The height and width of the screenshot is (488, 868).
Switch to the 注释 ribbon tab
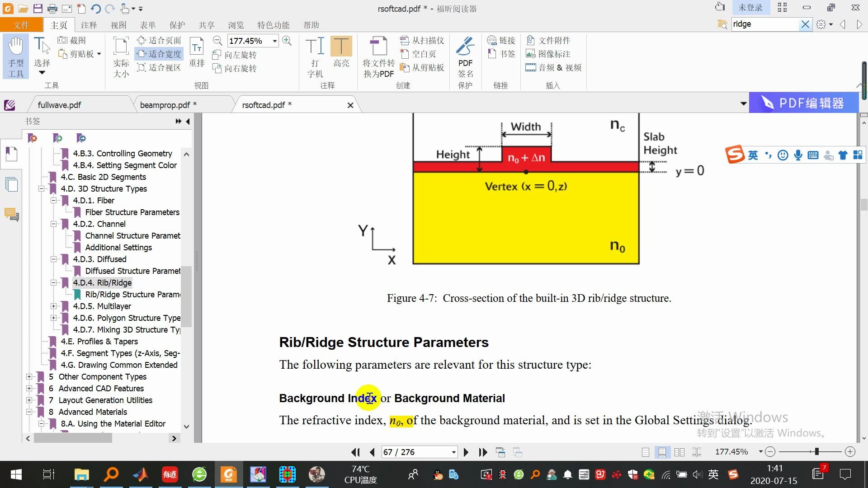click(x=89, y=25)
